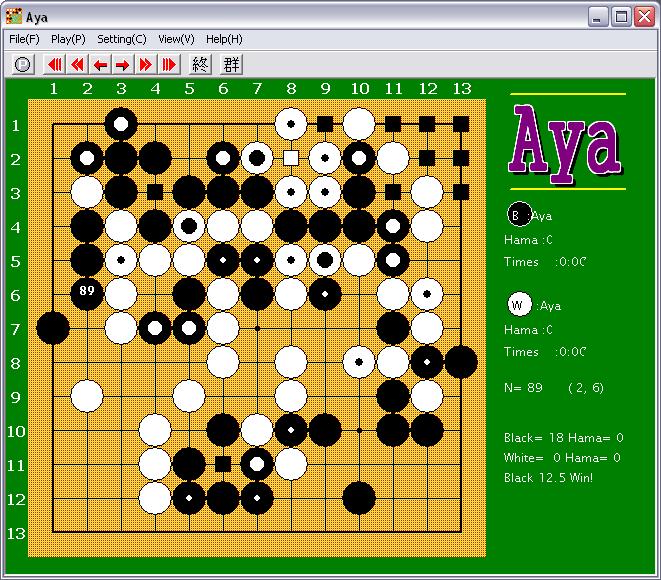Rewind several moves with double left arrow

78,64
